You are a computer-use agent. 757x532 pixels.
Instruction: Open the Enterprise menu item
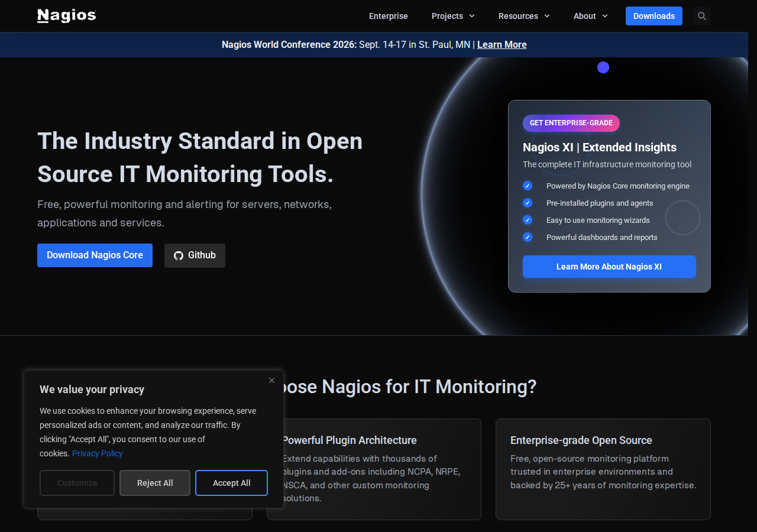pos(389,16)
